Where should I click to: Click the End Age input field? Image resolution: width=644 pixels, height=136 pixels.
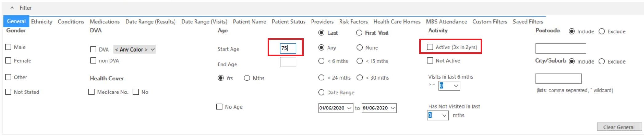(x=288, y=62)
